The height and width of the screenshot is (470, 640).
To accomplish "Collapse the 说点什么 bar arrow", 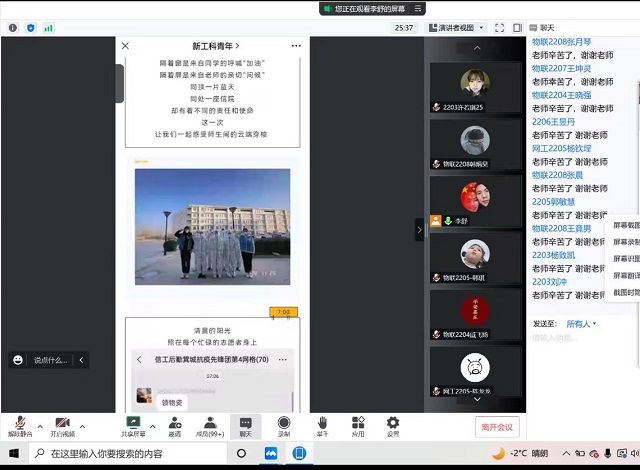I will (81, 360).
